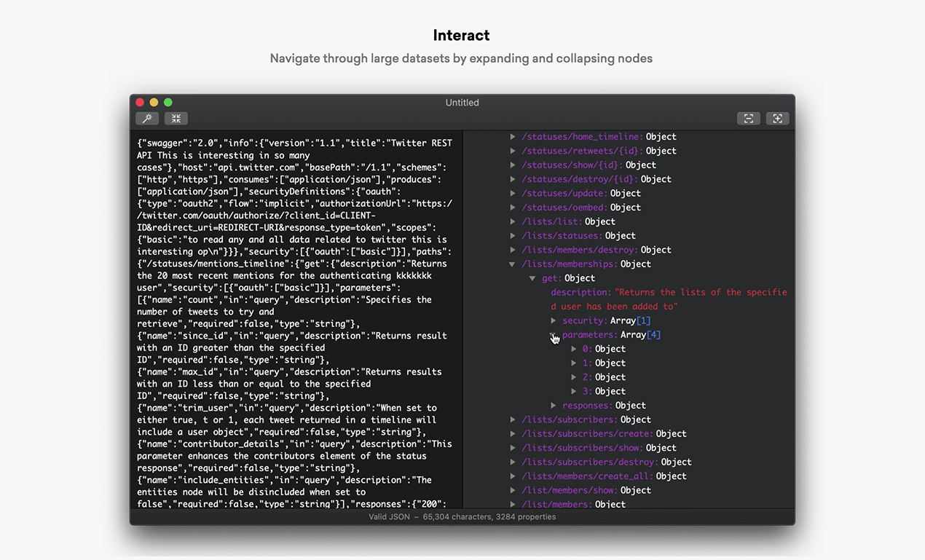Click the Array[1] link beside security
Viewport: 925px width, 560px height.
point(644,320)
